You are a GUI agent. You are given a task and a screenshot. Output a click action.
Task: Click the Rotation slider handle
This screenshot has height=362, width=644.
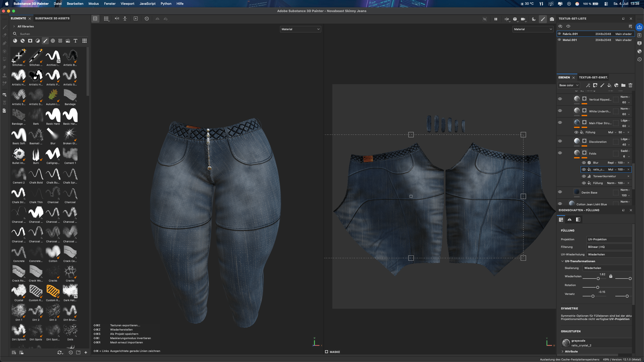coord(598,287)
